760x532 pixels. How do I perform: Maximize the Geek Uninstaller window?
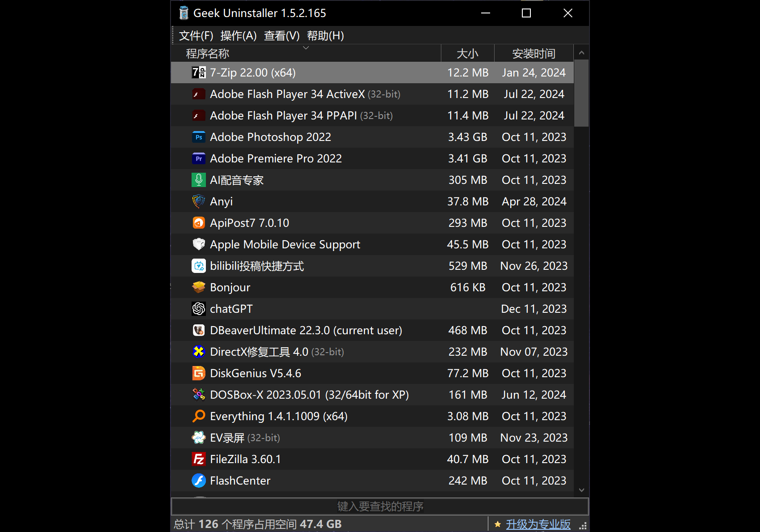(x=526, y=13)
